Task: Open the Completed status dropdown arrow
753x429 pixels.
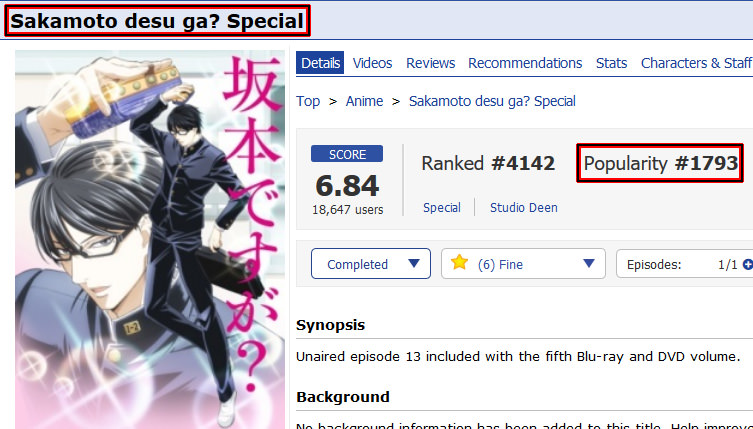Action: pos(413,263)
